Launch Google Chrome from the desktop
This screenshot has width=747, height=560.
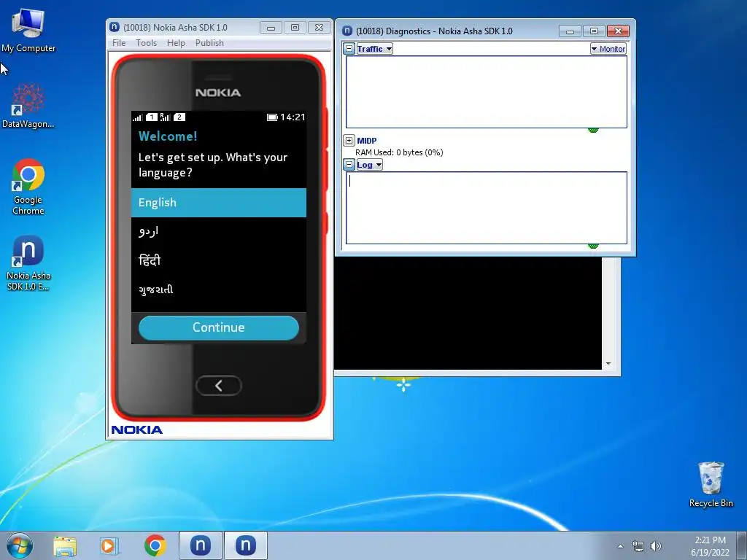pyautogui.click(x=28, y=187)
